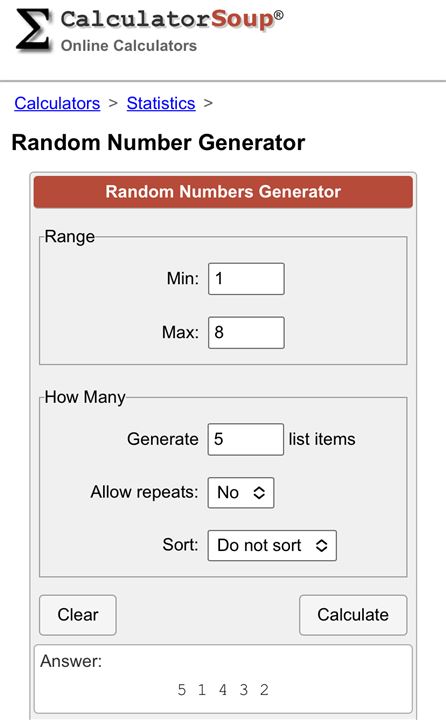
Task: Click the Max input field
Action: point(246,332)
